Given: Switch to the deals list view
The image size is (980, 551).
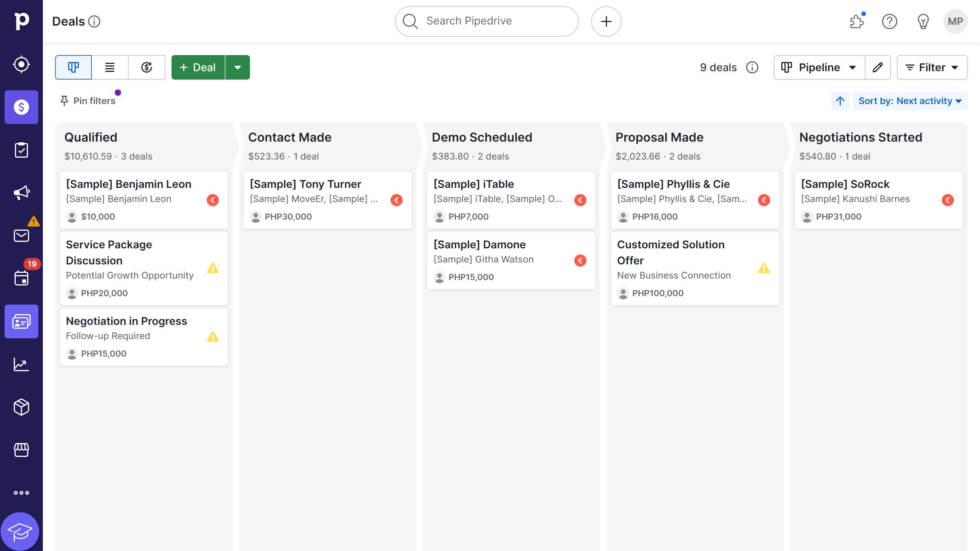Looking at the screenshot, I should click(x=110, y=67).
